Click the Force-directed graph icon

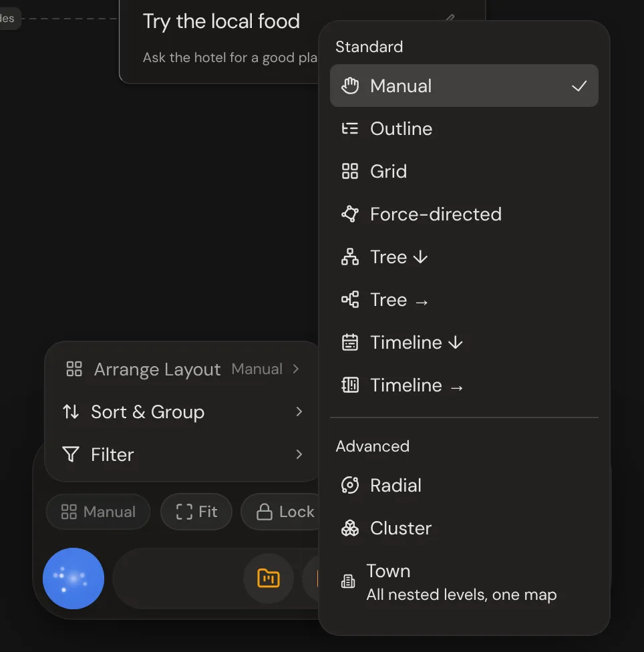(349, 214)
